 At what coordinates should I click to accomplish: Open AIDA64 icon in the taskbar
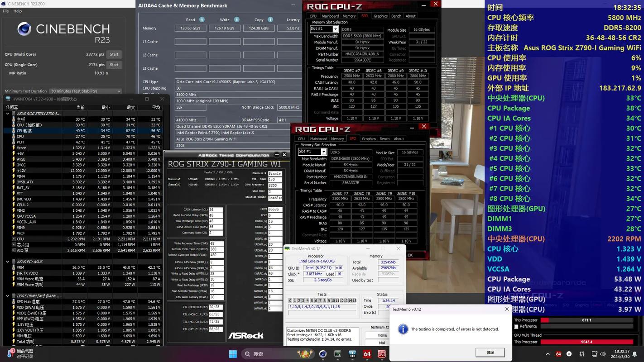367,354
